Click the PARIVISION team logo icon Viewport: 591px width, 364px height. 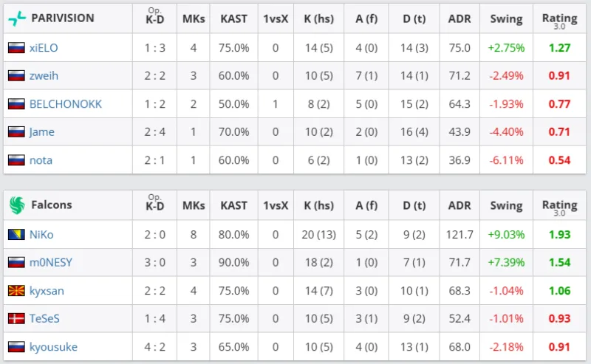[x=16, y=18]
